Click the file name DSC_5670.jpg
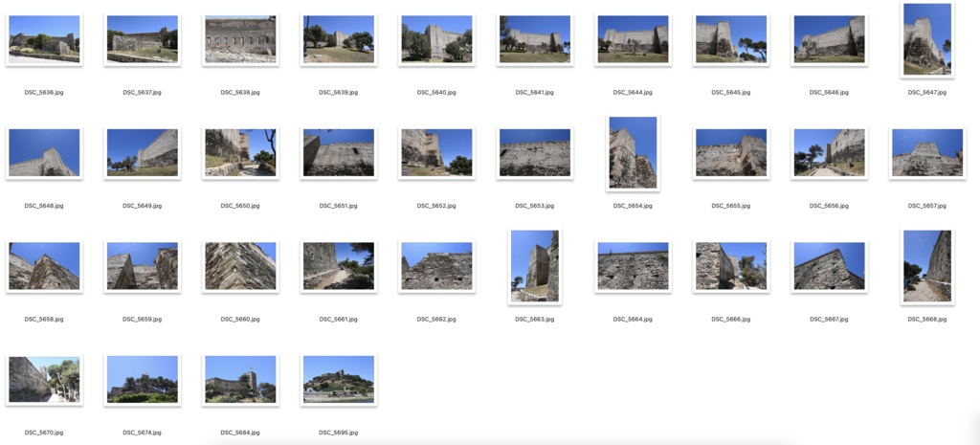The width and height of the screenshot is (980, 445). (x=44, y=433)
